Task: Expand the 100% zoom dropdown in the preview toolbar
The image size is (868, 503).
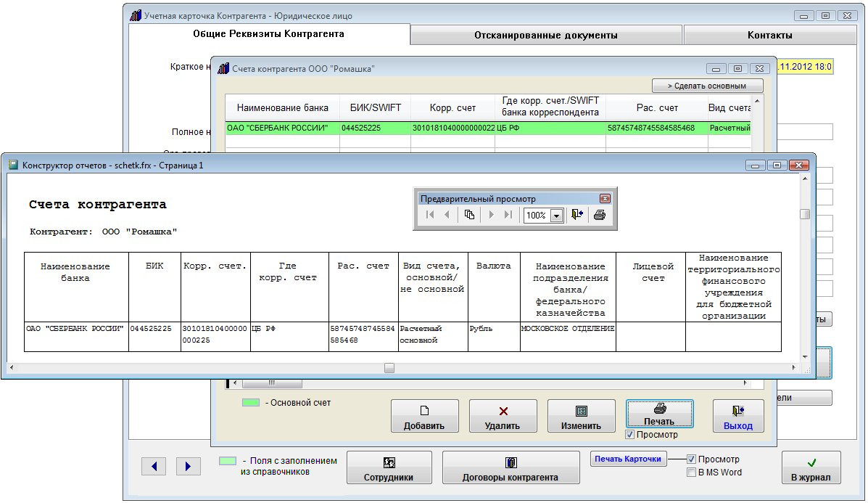Action: point(556,216)
